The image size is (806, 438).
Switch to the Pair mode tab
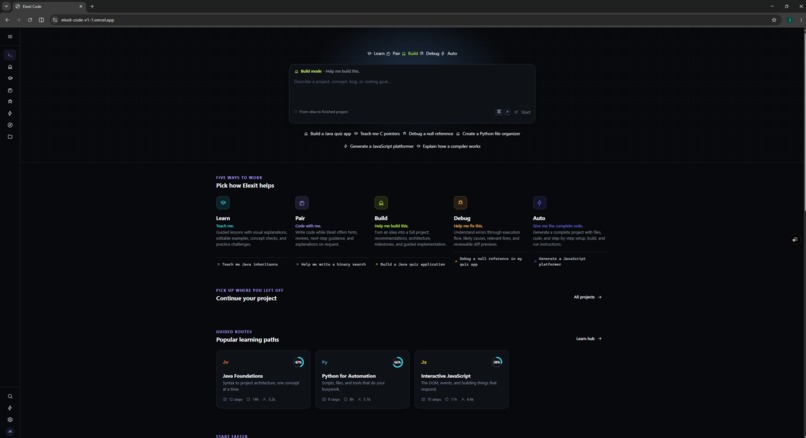tap(393, 53)
